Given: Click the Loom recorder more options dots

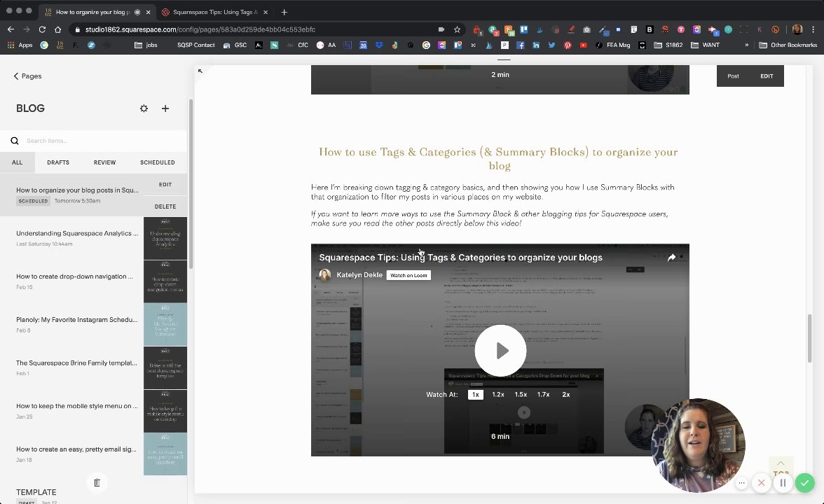Looking at the screenshot, I should click(741, 482).
